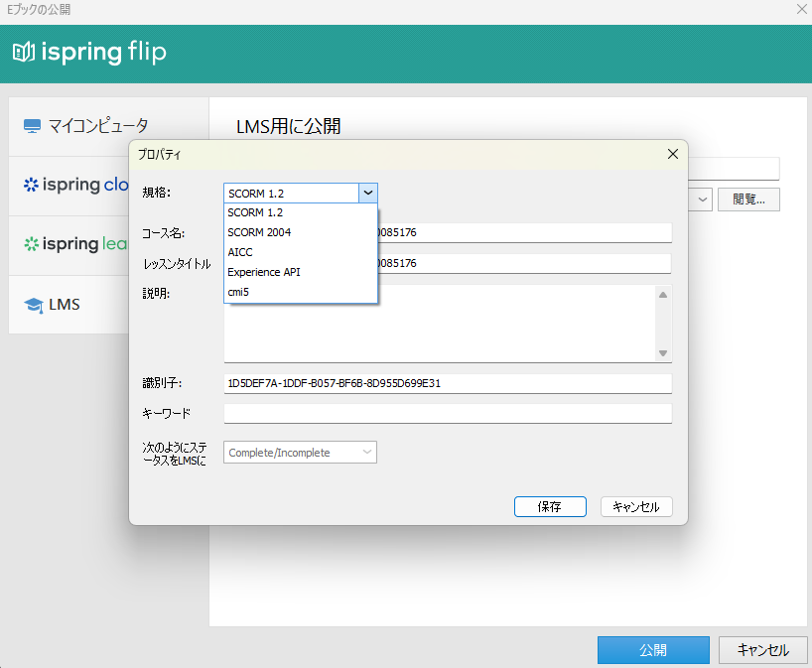
Task: Click the キーワード label
Action: [x=166, y=413]
